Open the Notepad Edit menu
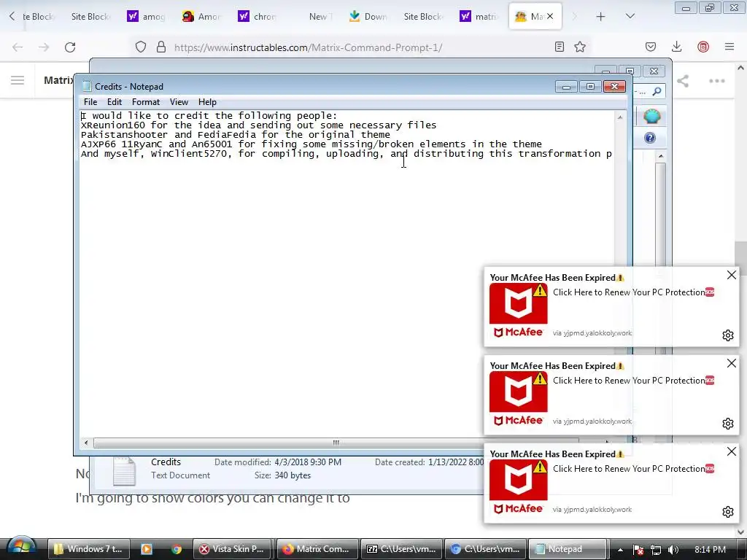Screen dimensions: 747x560 [x=115, y=102]
